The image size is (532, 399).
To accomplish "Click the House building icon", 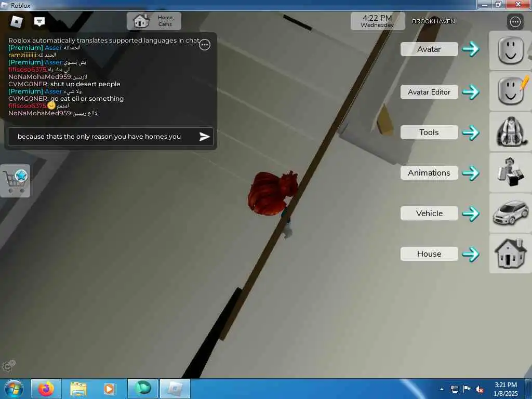I will tap(510, 254).
